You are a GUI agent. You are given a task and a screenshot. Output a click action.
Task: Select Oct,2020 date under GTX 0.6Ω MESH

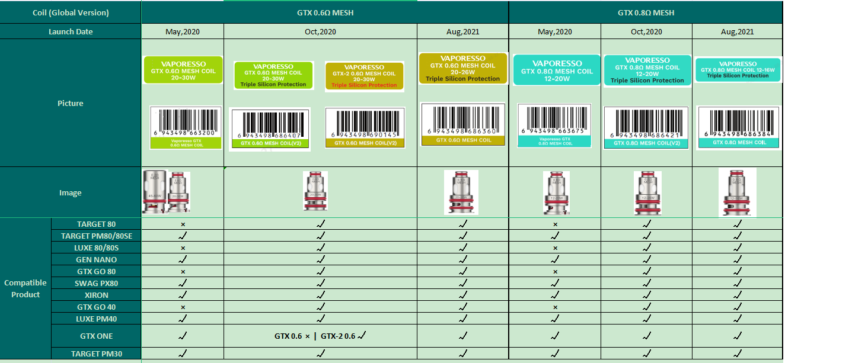tap(320, 31)
